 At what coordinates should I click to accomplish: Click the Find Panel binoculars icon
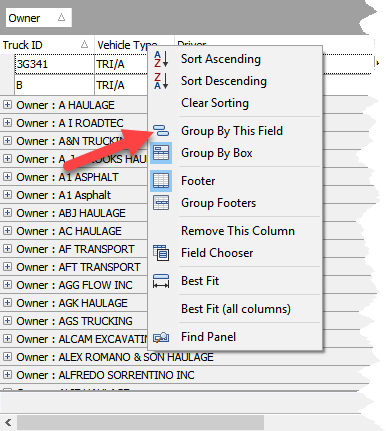coord(161,337)
